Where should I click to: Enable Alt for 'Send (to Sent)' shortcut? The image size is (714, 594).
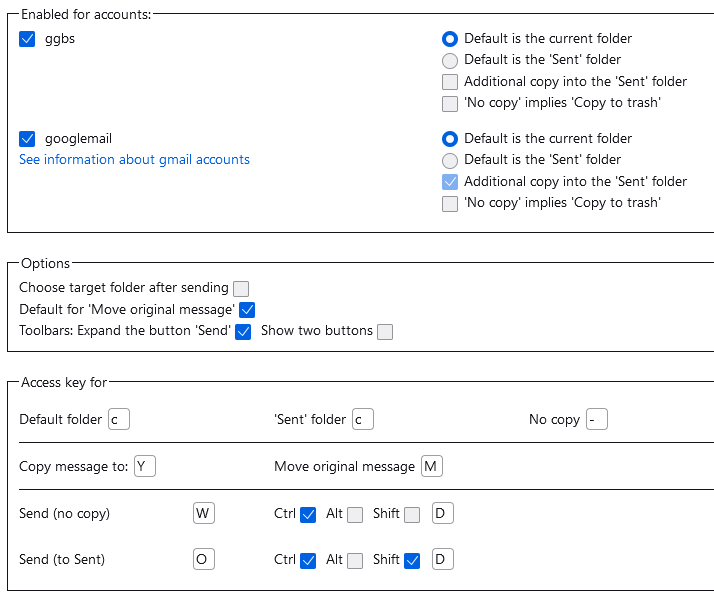(x=355, y=561)
